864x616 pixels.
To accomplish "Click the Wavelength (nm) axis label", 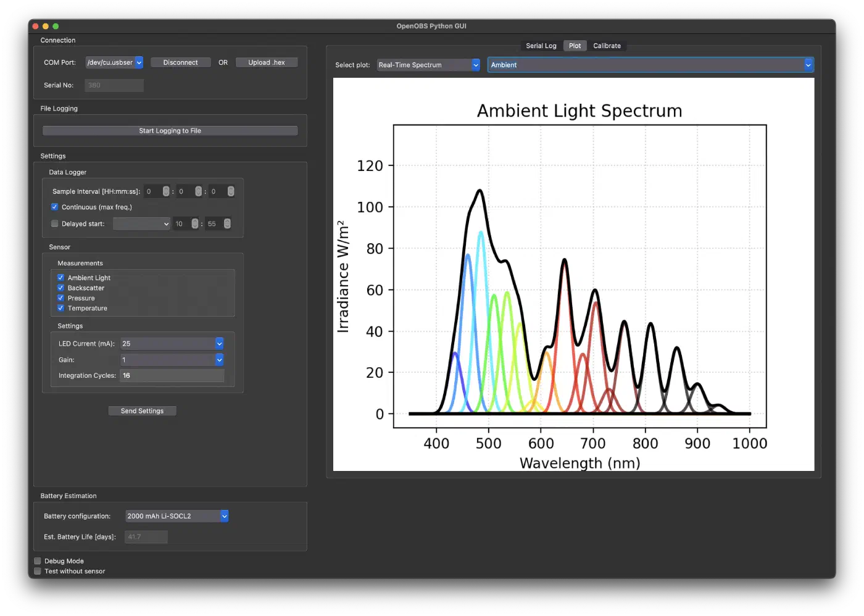I will (x=580, y=463).
